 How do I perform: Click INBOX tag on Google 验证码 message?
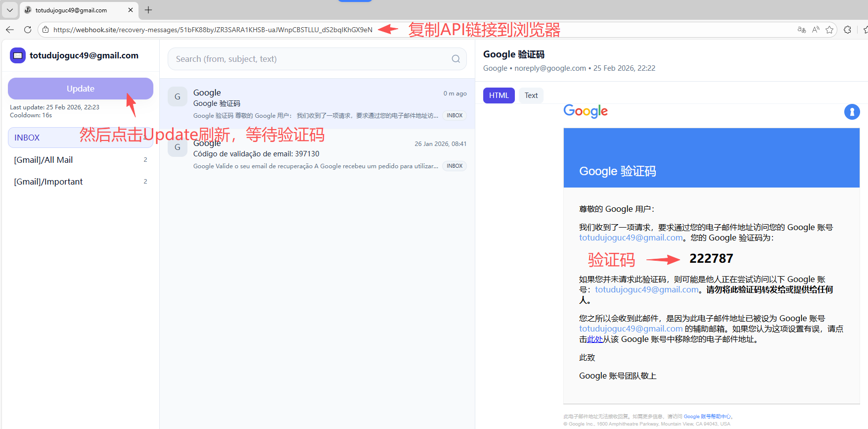[x=455, y=116]
